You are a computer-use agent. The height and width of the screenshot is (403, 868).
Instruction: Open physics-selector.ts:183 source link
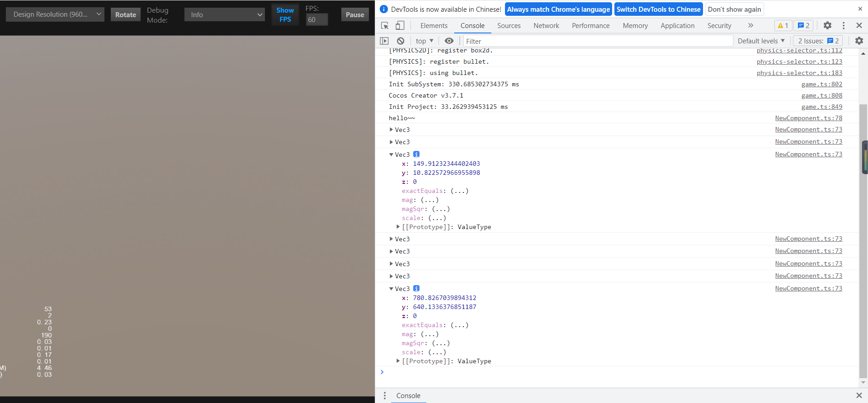(799, 73)
